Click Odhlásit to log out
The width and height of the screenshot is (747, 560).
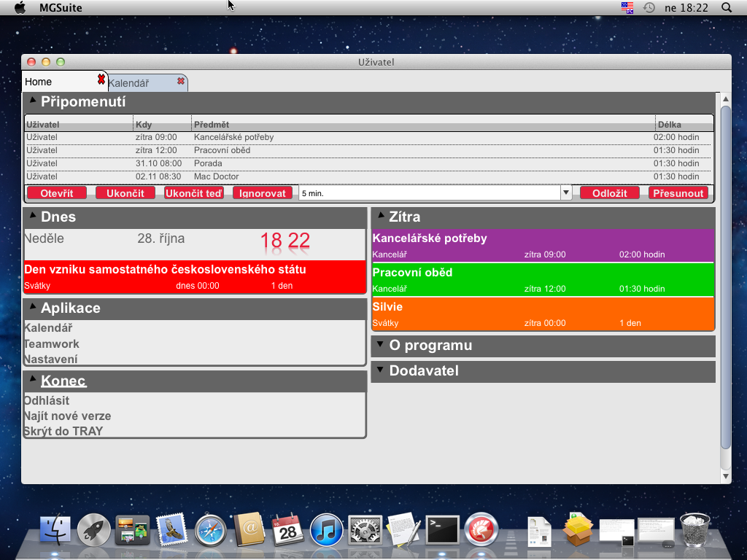(47, 400)
